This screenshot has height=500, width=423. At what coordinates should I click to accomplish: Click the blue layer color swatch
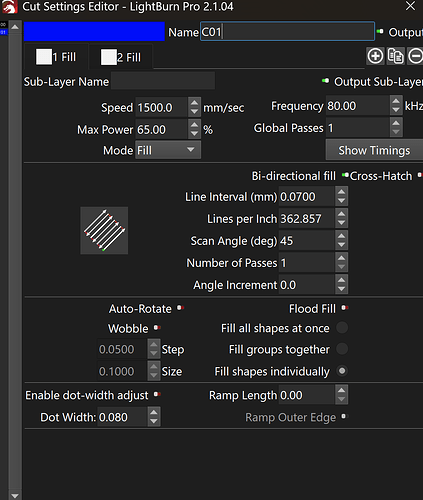[94, 32]
